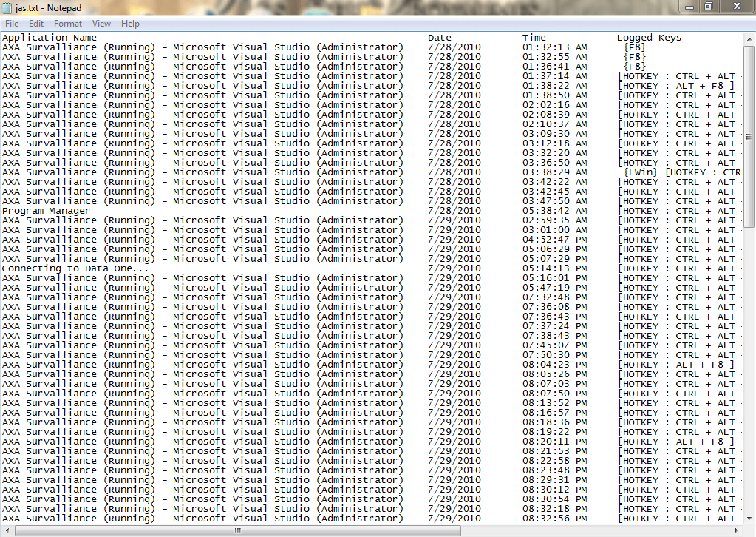This screenshot has width=756, height=537.
Task: Click the Notepad icon in the title bar
Action: point(7,7)
